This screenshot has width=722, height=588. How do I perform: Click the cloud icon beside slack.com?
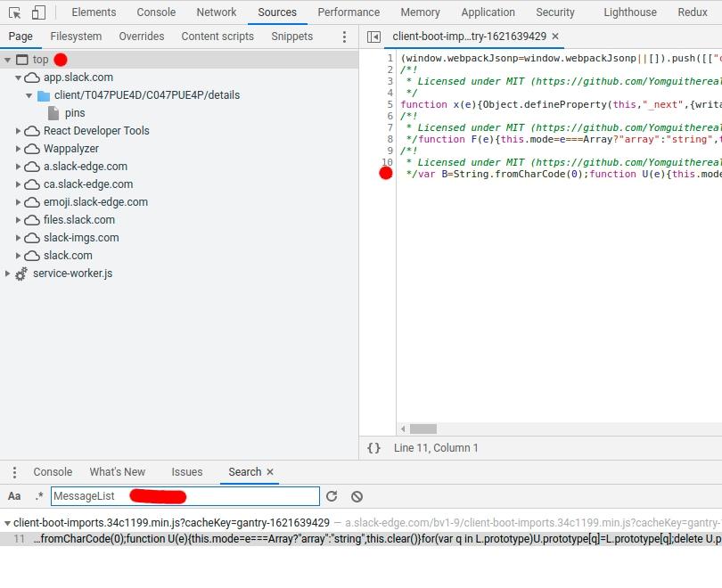coord(32,256)
